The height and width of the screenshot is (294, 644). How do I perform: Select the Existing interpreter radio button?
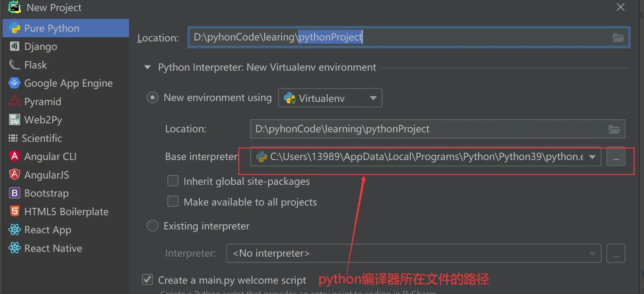click(x=152, y=226)
